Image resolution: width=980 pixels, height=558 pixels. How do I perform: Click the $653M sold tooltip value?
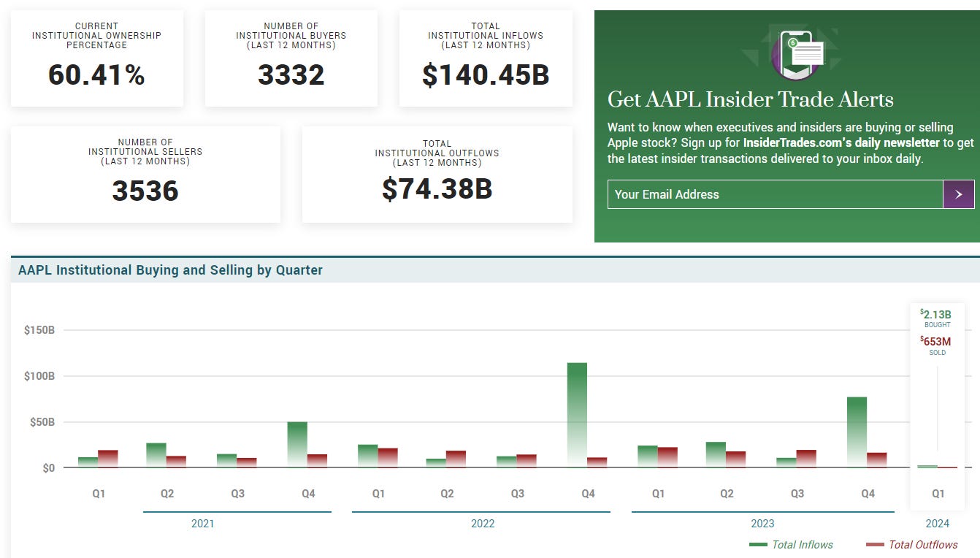pos(936,341)
